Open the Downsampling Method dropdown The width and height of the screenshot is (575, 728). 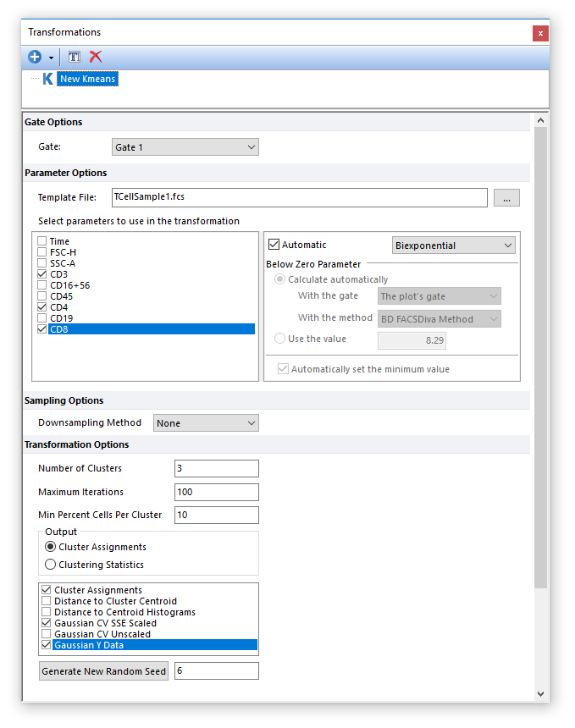(x=206, y=423)
